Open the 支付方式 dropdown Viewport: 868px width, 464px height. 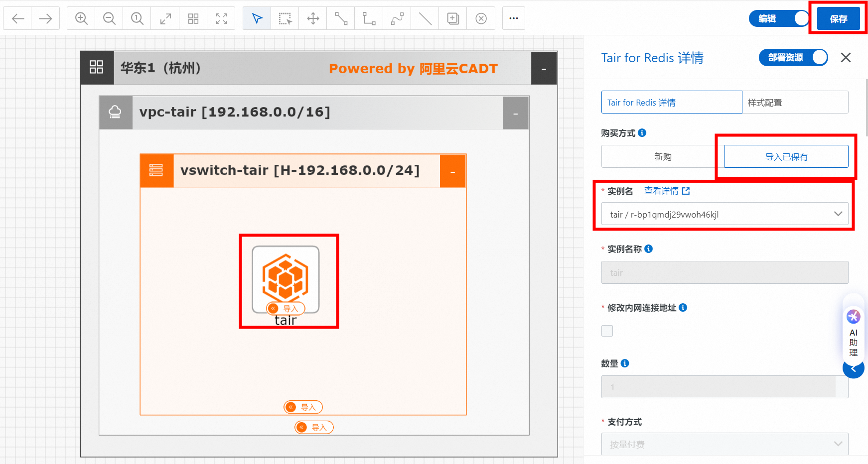tap(725, 444)
